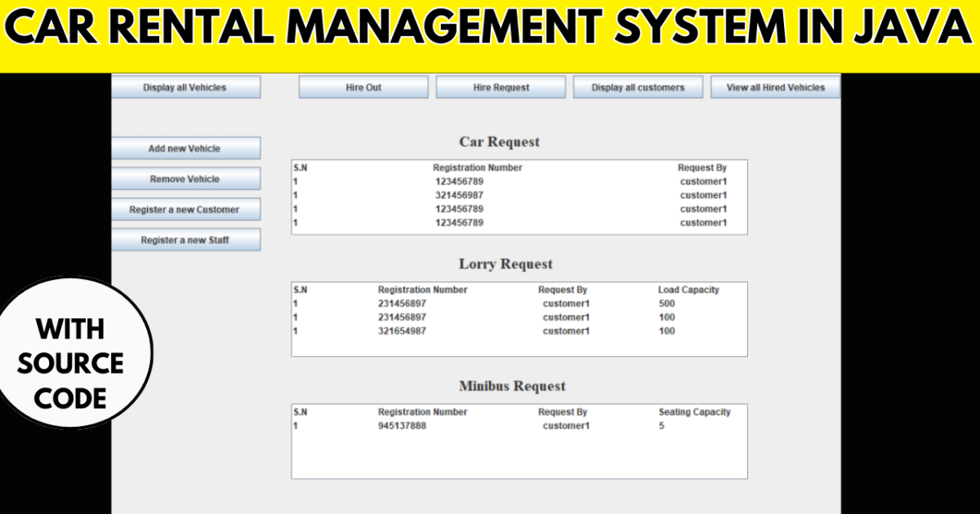
Task: Click the Add new Vehicle button
Action: point(185,148)
